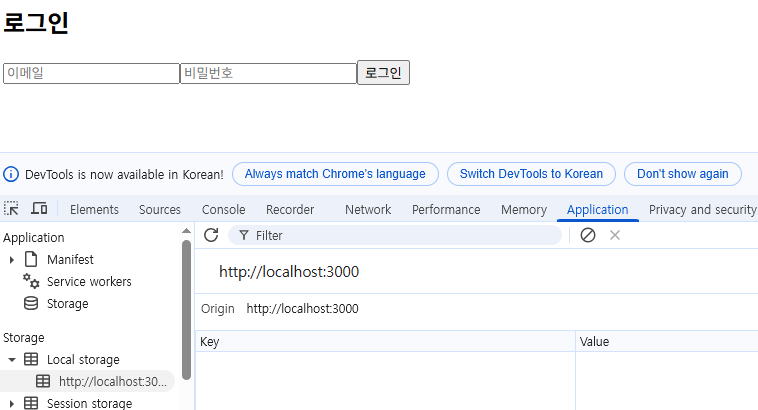Click the sidebar scroll up arrow
The width and height of the screenshot is (758, 410).
187,231
